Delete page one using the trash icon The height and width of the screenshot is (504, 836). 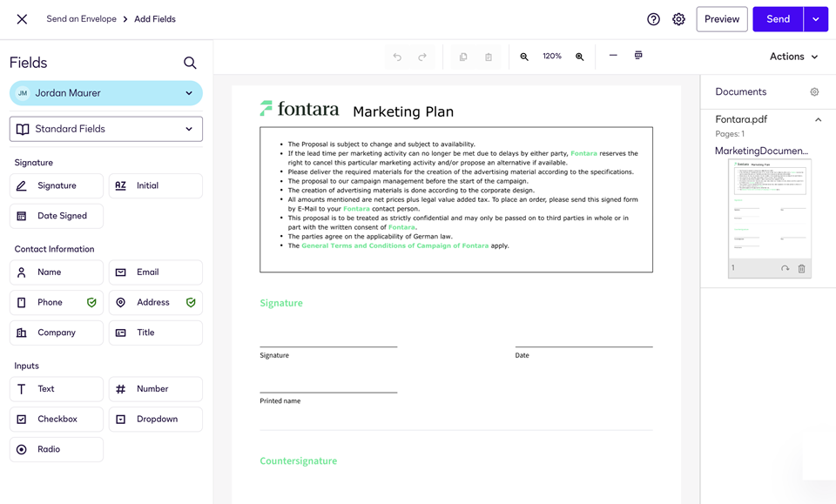(802, 268)
